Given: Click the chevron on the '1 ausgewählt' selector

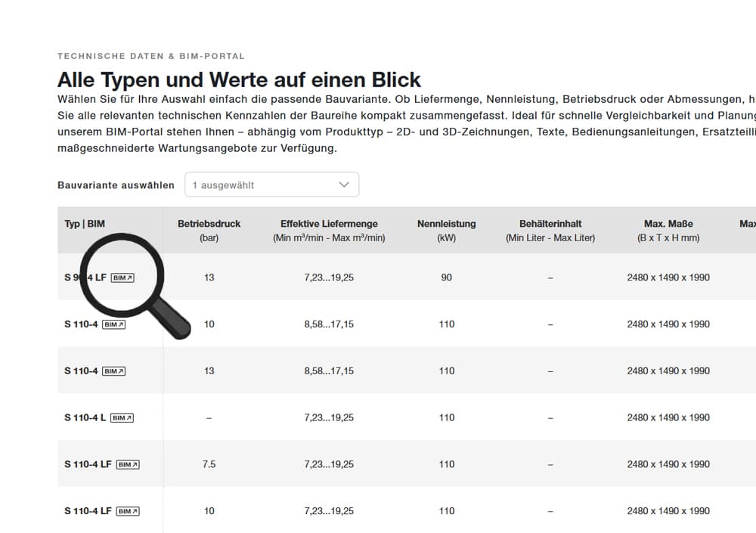Looking at the screenshot, I should (344, 184).
